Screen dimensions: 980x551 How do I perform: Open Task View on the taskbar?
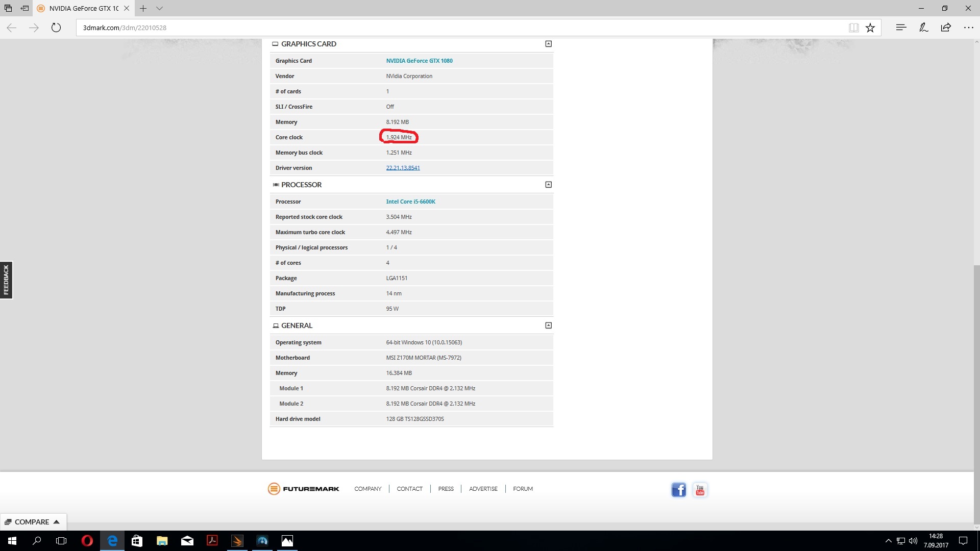61,541
